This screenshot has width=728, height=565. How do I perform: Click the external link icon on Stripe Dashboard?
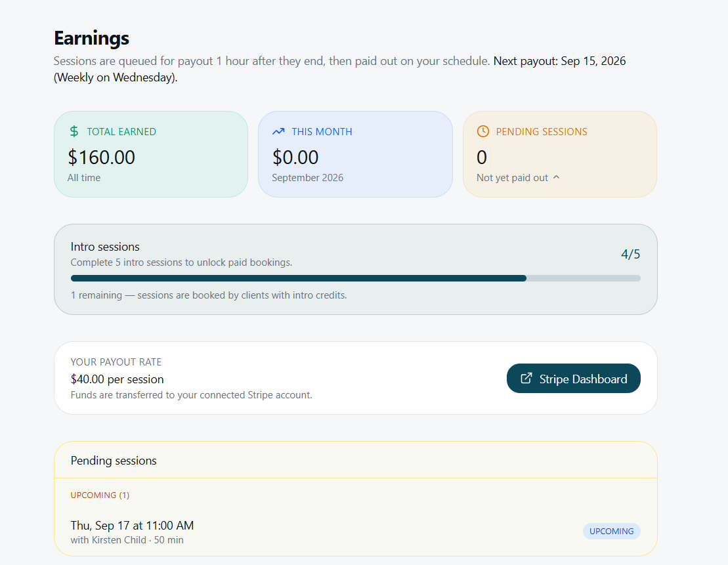coord(526,379)
